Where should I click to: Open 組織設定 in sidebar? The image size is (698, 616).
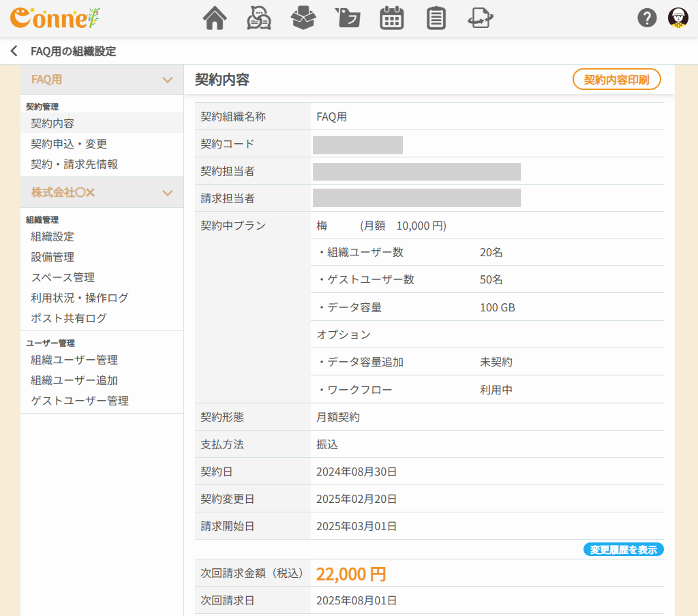click(x=52, y=236)
